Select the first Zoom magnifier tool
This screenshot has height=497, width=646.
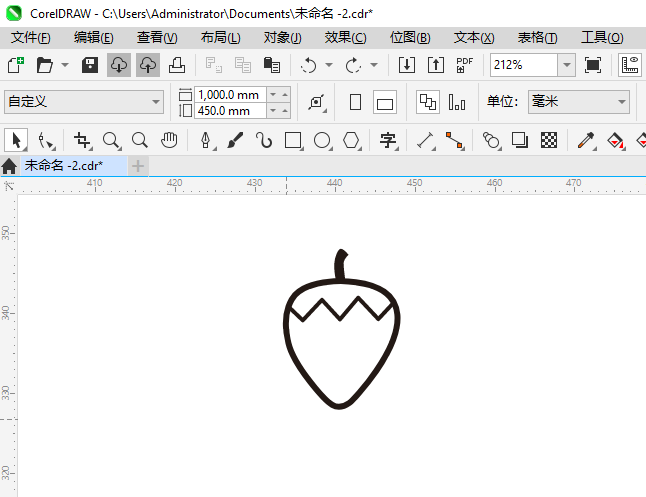tap(112, 140)
